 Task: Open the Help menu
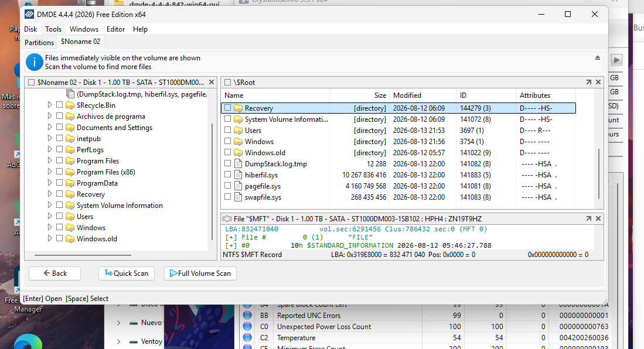[140, 29]
